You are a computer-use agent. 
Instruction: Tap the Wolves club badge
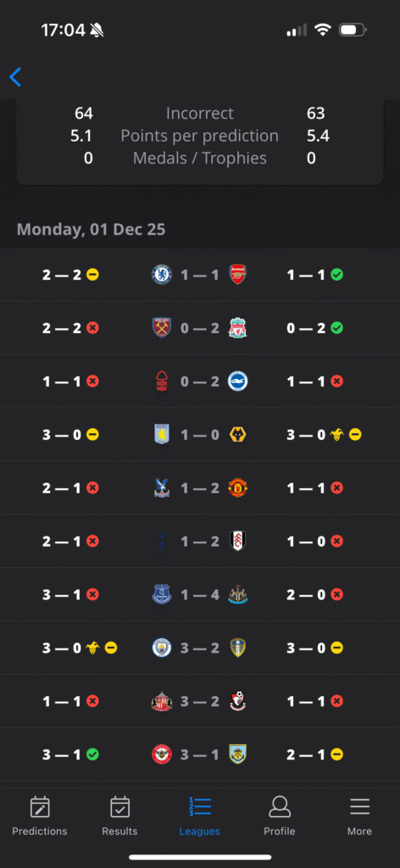[238, 435]
